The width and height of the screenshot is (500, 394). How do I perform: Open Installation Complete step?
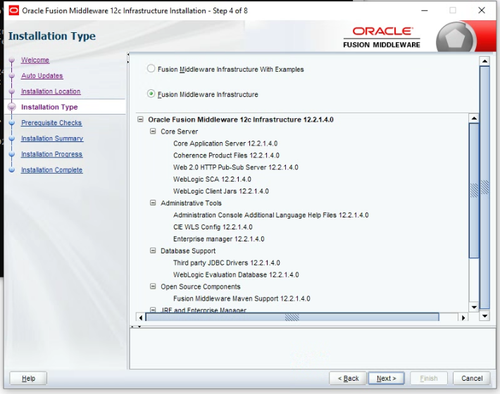(x=52, y=170)
